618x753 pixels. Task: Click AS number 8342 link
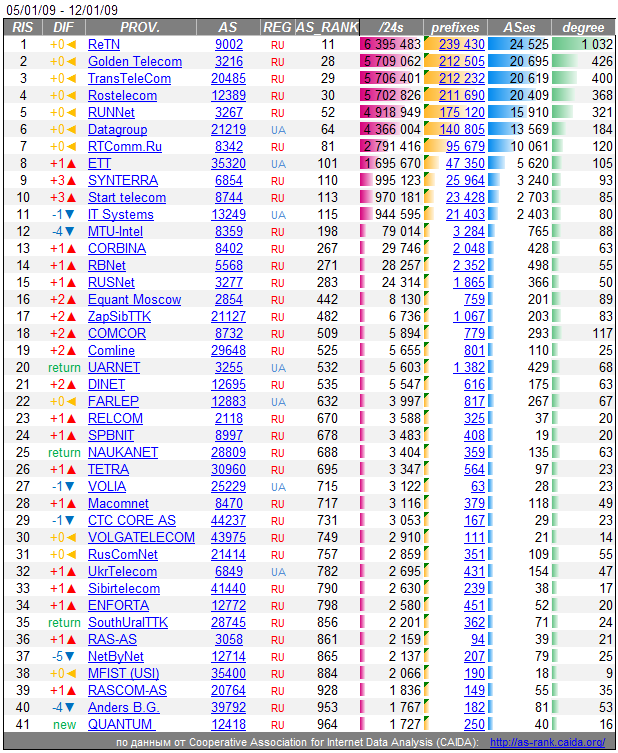pos(229,146)
